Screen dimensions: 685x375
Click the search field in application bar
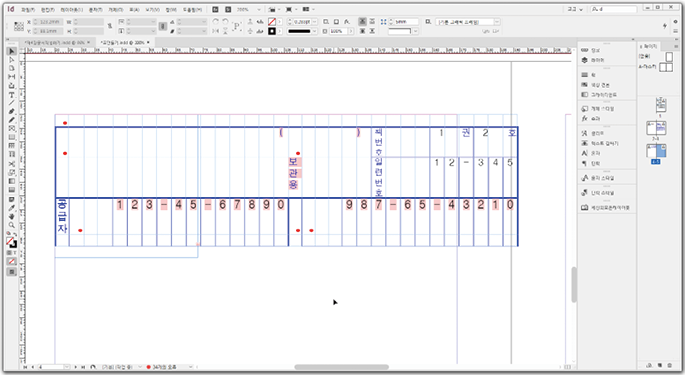tap(614, 9)
